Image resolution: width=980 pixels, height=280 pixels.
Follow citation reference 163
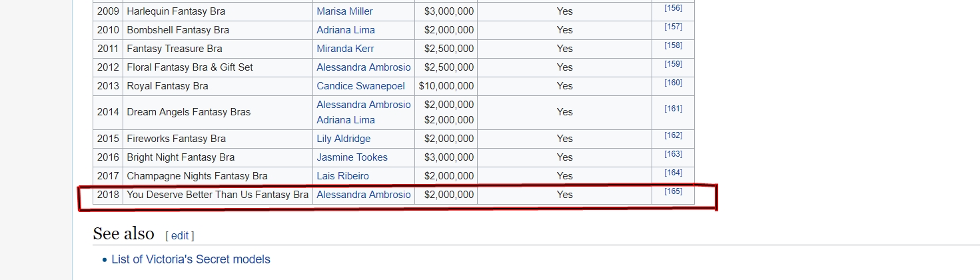tap(673, 154)
